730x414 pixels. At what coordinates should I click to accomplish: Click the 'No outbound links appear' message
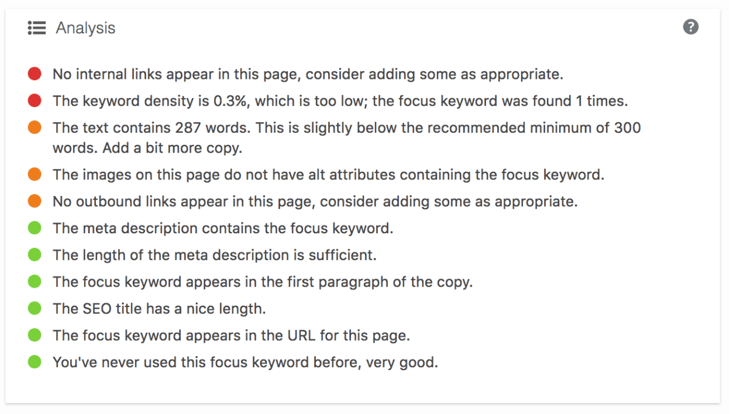[313, 202]
